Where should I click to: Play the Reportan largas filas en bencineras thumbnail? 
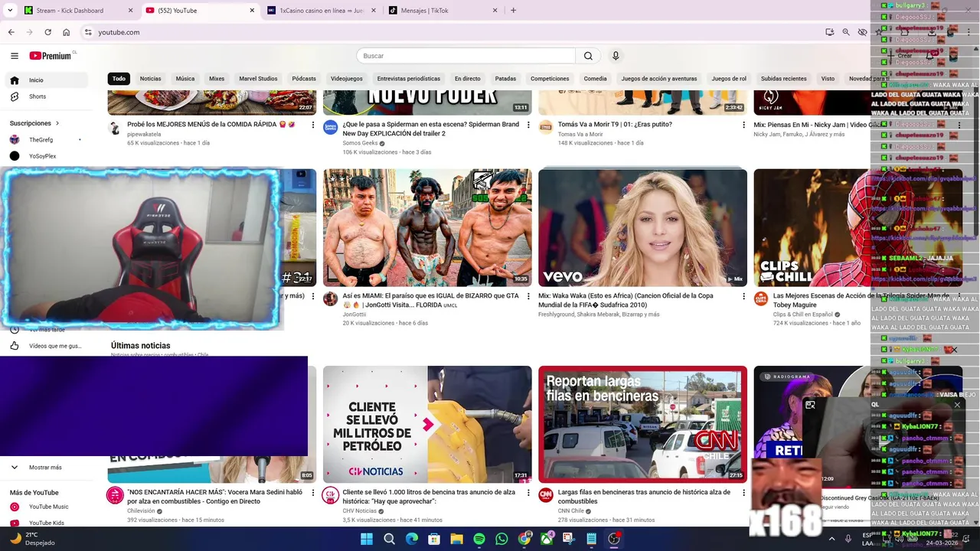click(642, 425)
